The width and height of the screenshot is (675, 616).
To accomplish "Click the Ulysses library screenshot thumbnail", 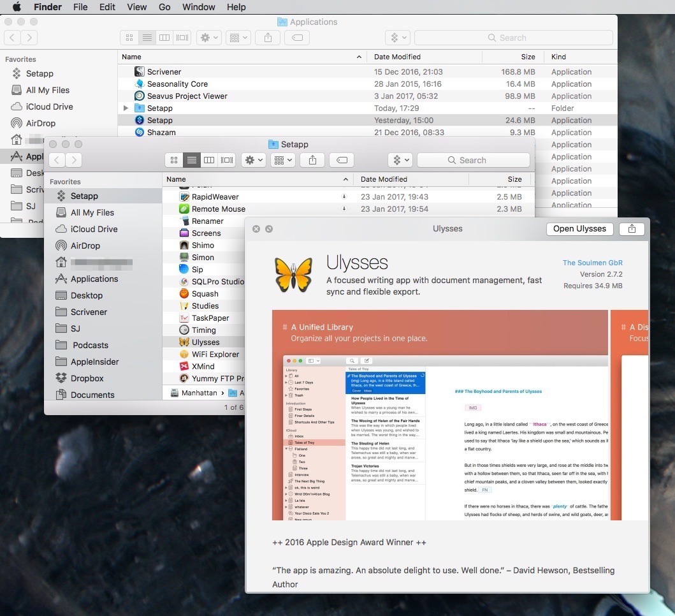I will pyautogui.click(x=440, y=415).
